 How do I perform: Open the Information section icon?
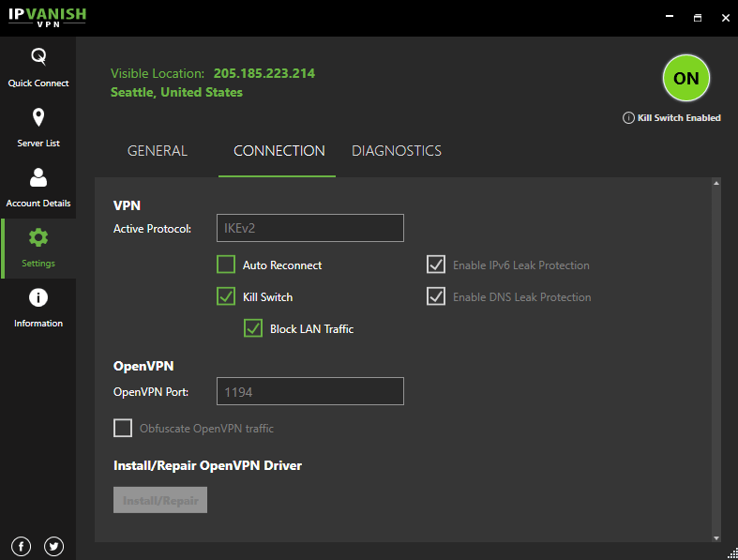coord(38,297)
